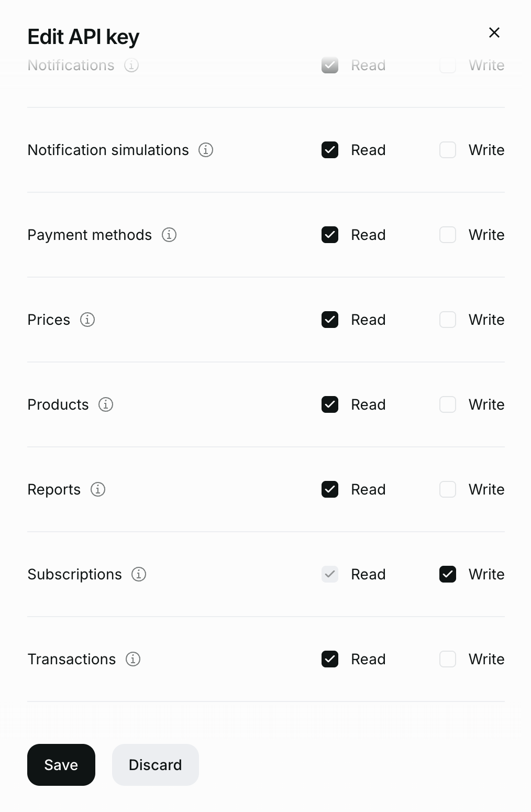Uncheck Read permission for Reports
531x812 pixels.
pyautogui.click(x=330, y=489)
